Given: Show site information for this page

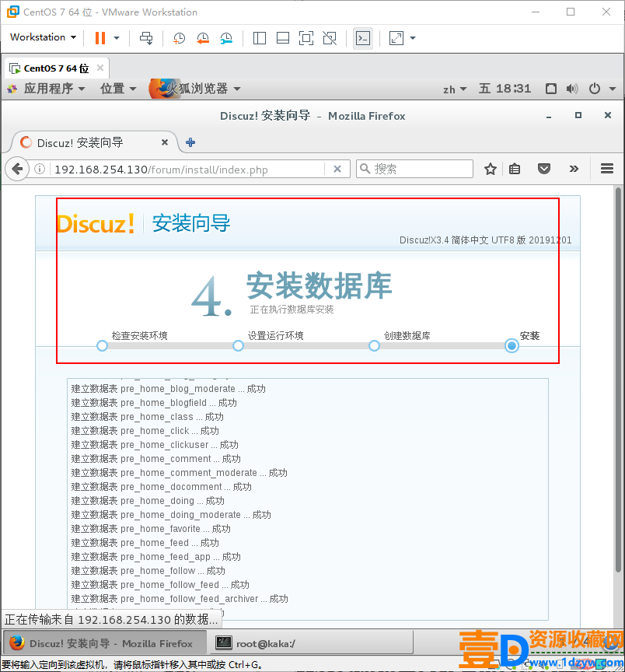Looking at the screenshot, I should point(40,170).
